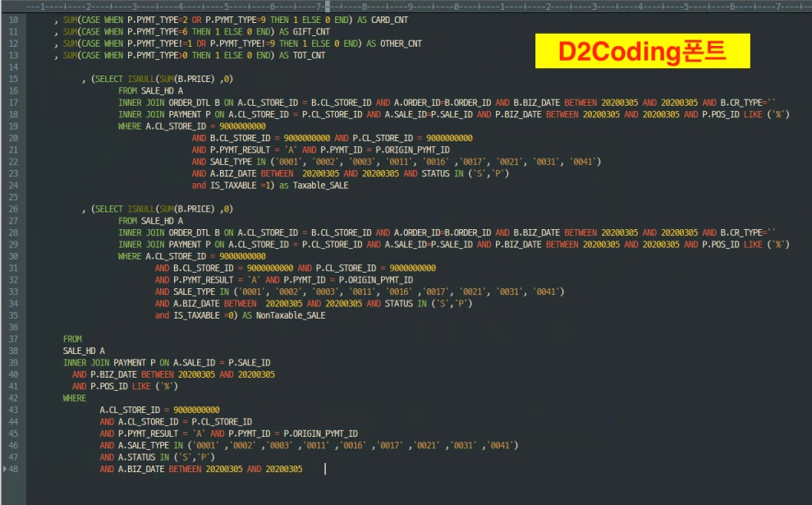Click the current-line arrow marker beside line 48

pos(5,469)
